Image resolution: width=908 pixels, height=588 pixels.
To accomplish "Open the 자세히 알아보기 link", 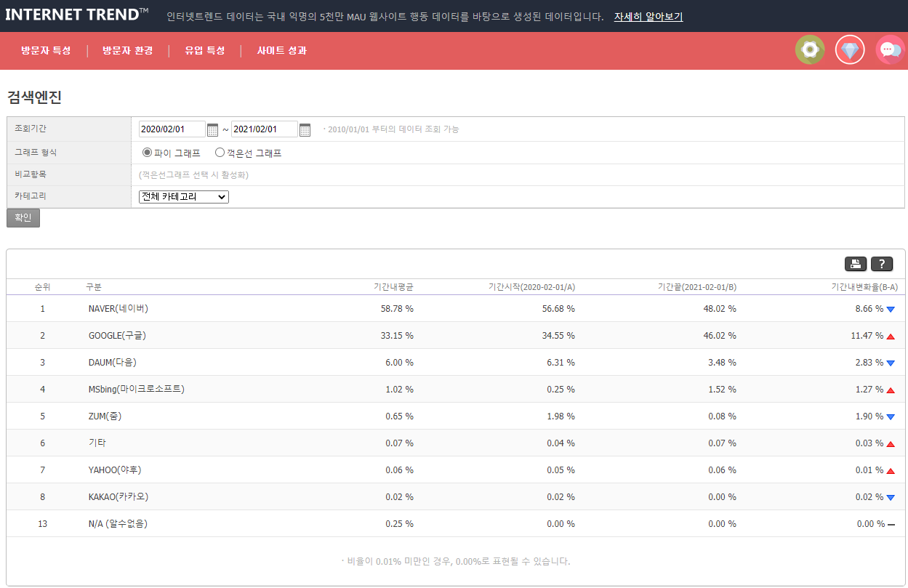I will [648, 16].
